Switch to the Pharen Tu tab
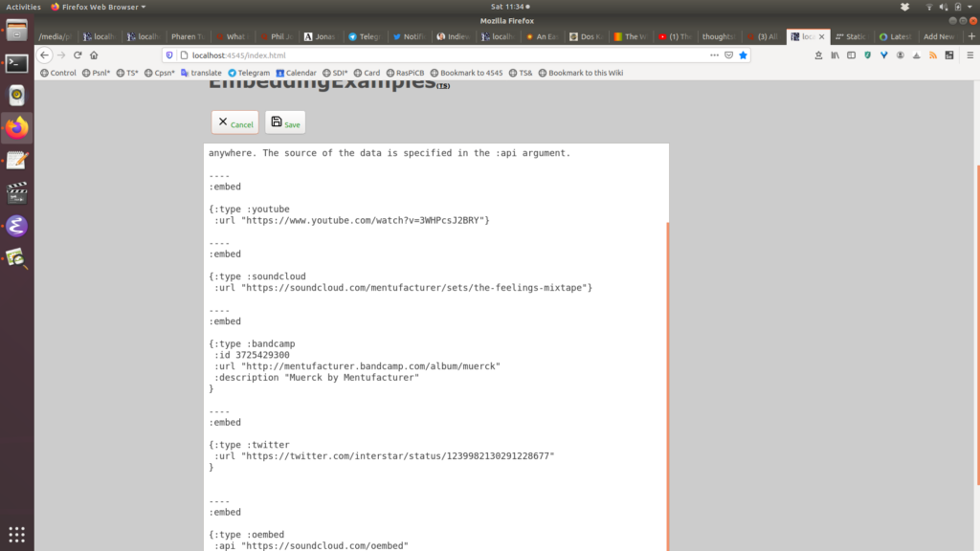 pos(188,36)
